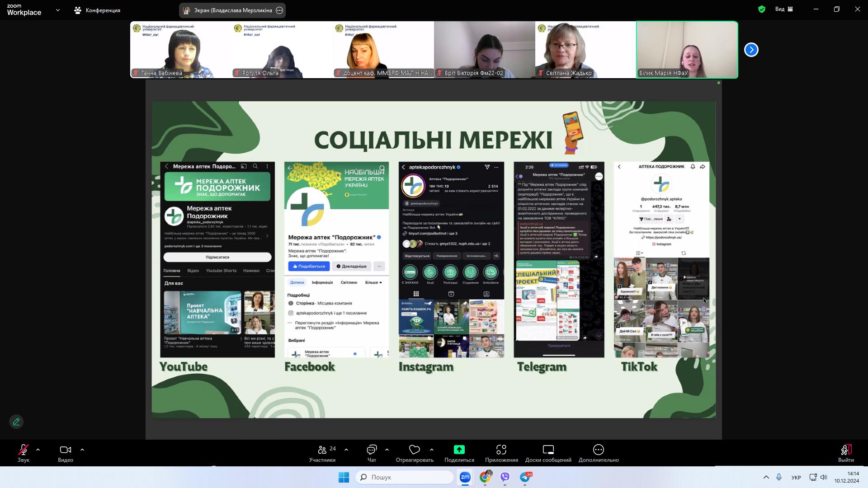Select Бріт Вікторія Фм22-02 video tile
Screen dimensions: 868x488
pos(485,50)
